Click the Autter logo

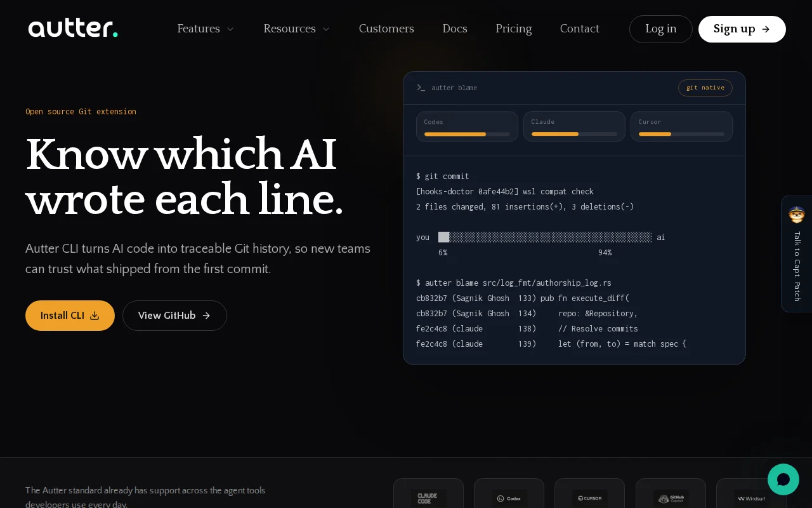(x=73, y=29)
